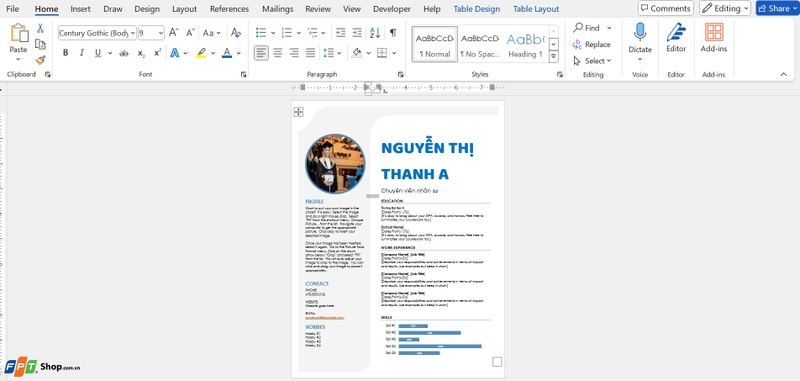Apply the blue font color
The image size is (800, 381).
[x=227, y=53]
